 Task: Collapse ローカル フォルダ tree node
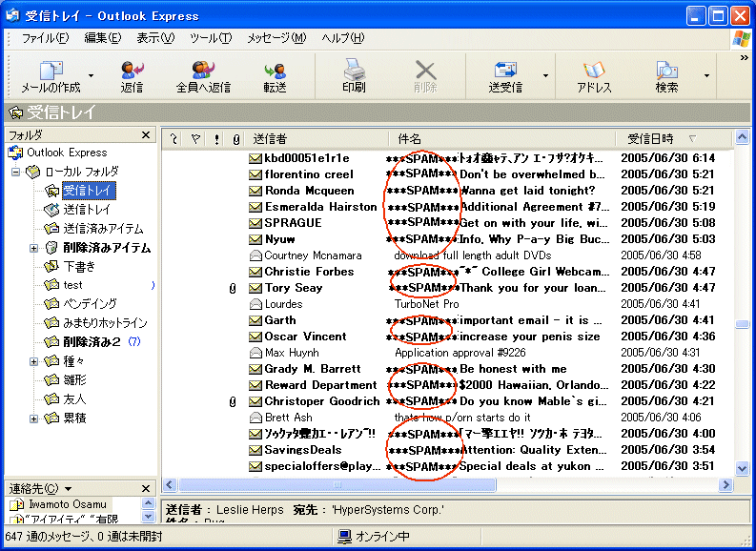point(15,172)
